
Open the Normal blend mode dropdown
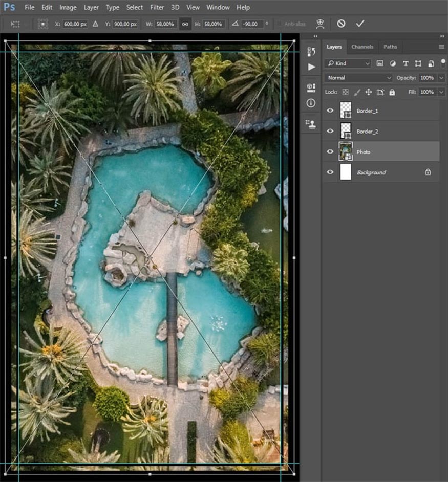pos(358,78)
